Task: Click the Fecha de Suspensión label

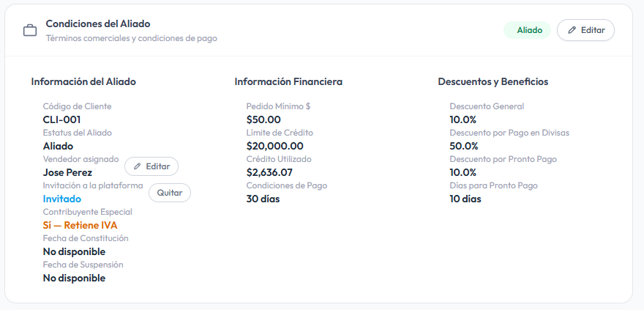Action: pyautogui.click(x=83, y=265)
